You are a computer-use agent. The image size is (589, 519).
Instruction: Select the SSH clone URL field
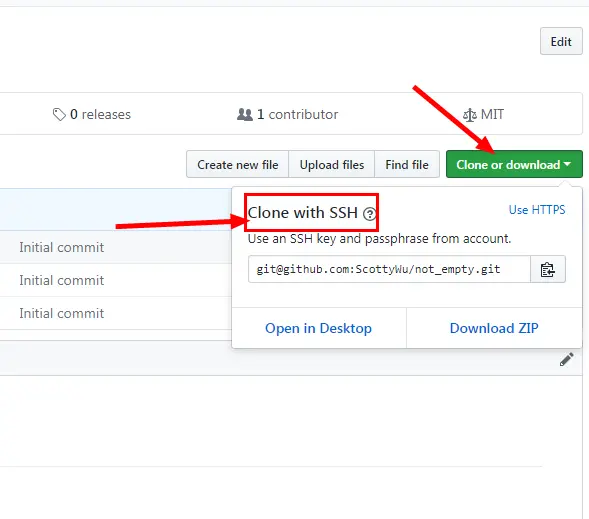(389, 269)
